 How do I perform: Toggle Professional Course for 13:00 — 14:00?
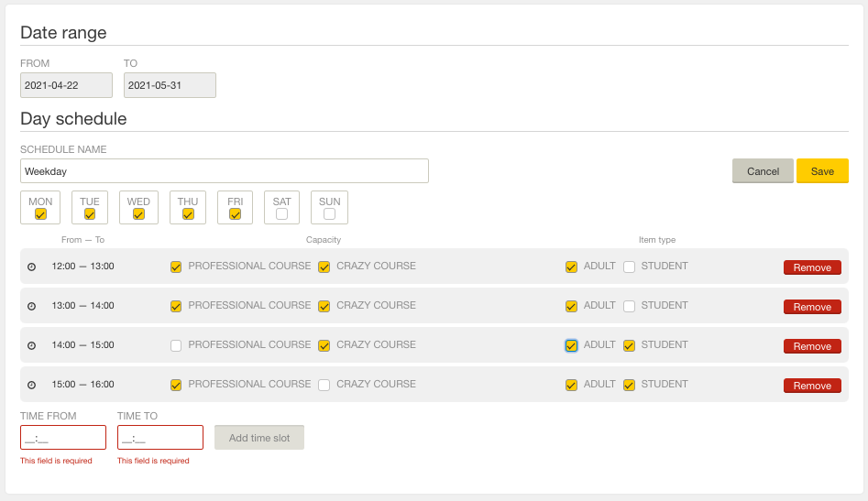176,306
